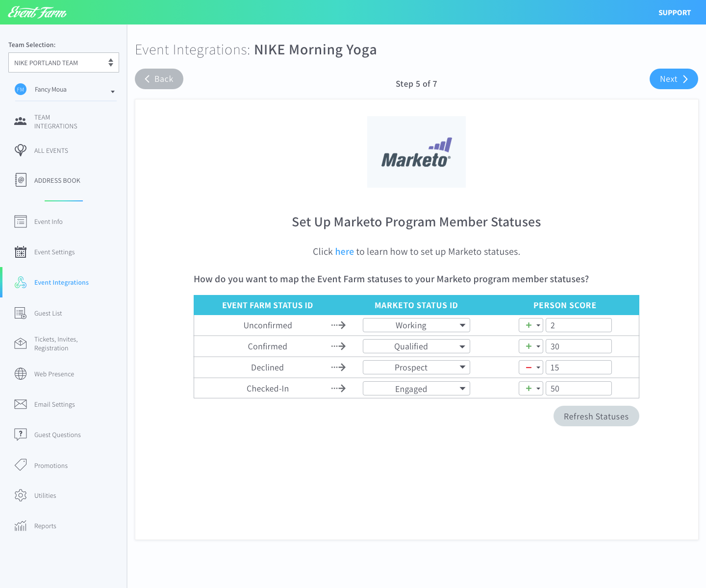
Task: Click the All Events balloon icon
Action: point(21,150)
